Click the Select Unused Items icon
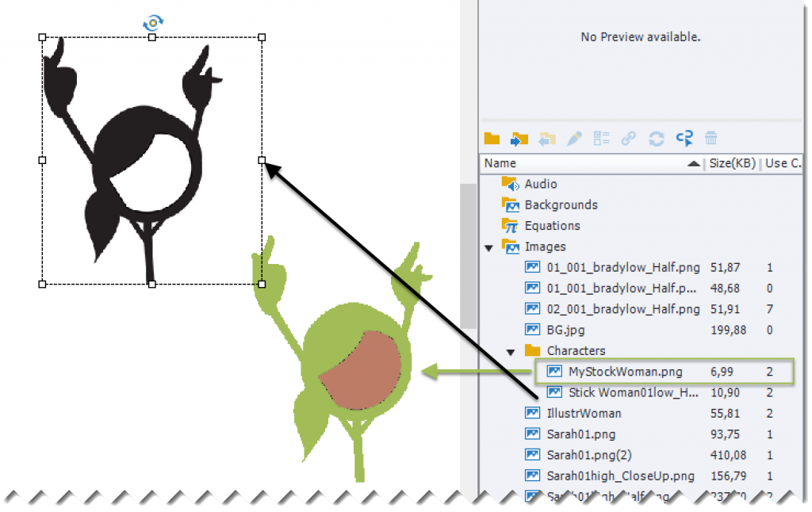Screen dimensions: 812x512 coord(684,139)
